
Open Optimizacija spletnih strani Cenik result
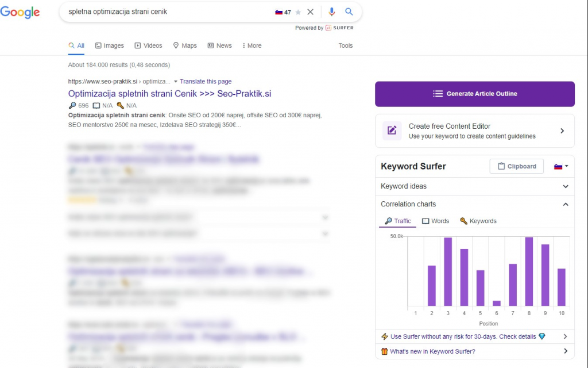click(169, 94)
